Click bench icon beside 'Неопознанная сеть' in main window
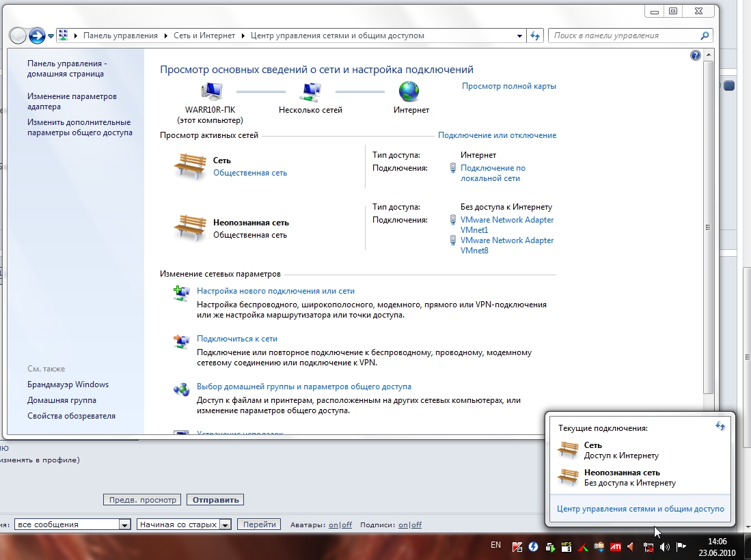 tap(190, 228)
